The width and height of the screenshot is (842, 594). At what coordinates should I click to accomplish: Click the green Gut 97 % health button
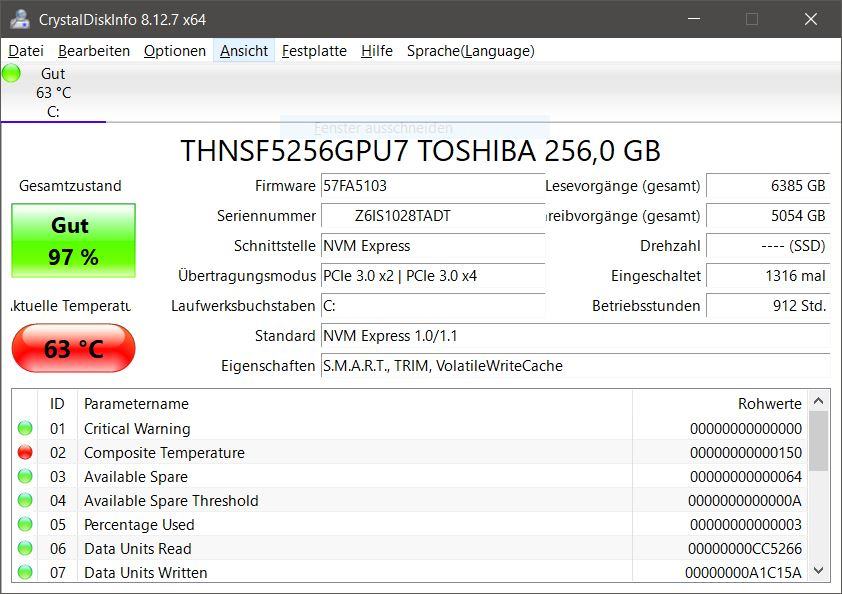(74, 241)
